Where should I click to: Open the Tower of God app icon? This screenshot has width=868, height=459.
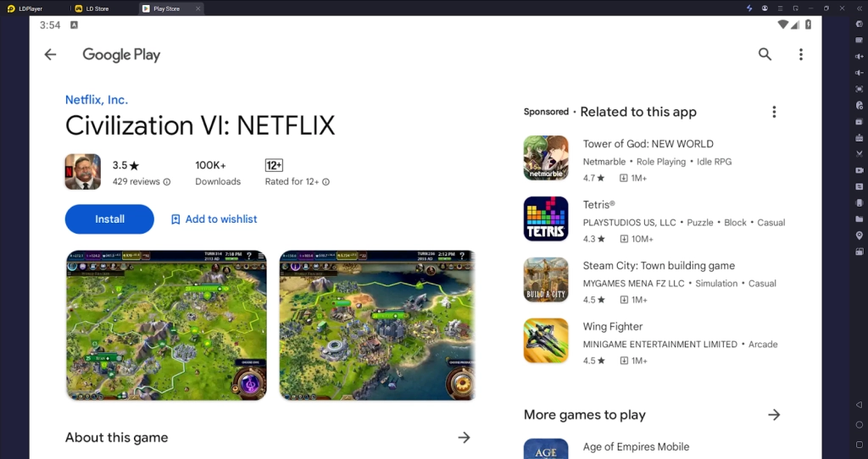[546, 158]
